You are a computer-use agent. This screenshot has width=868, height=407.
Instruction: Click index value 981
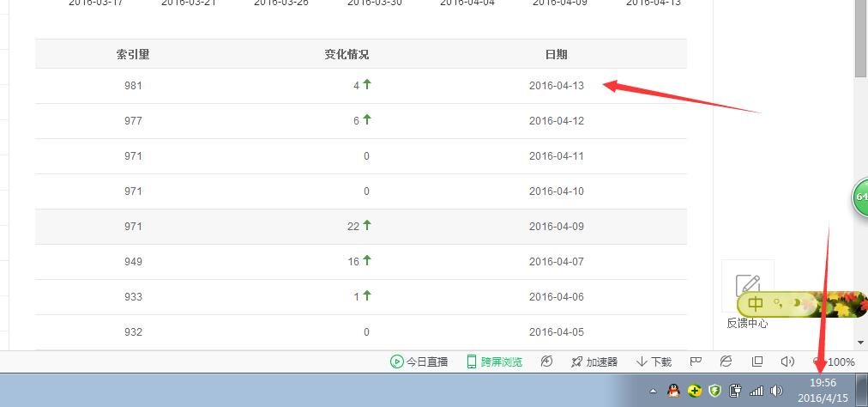pyautogui.click(x=134, y=85)
